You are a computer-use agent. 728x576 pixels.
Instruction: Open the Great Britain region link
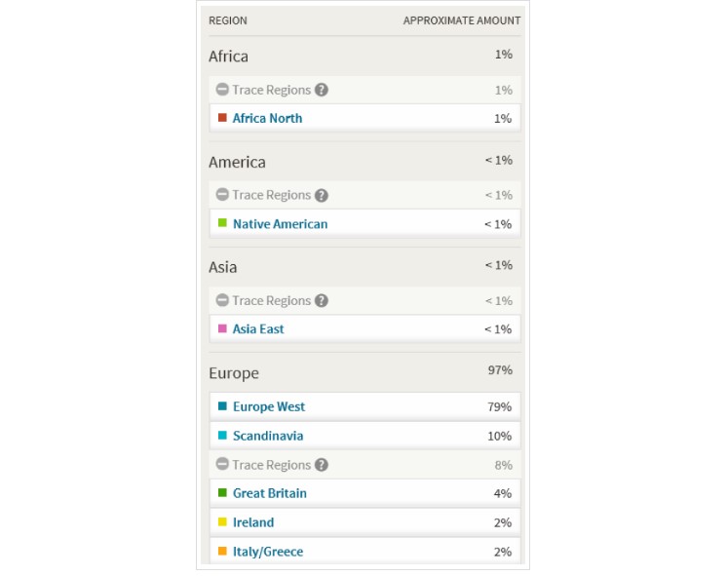pyautogui.click(x=270, y=493)
